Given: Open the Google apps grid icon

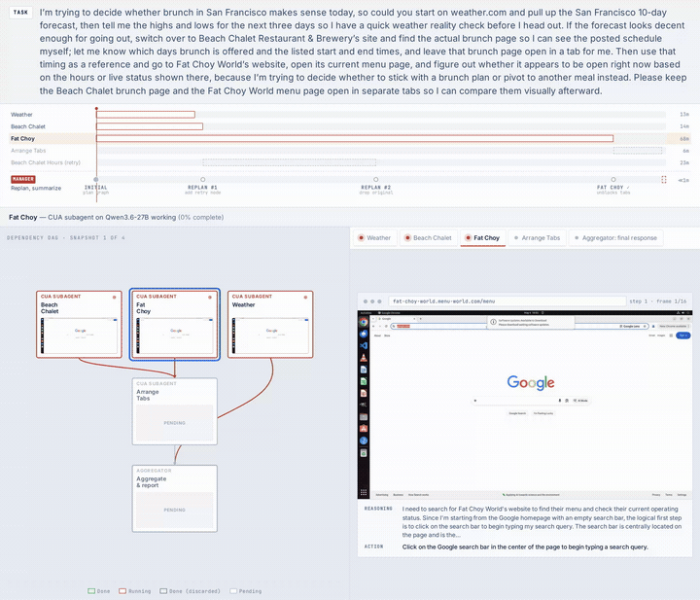Looking at the screenshot, I should [671, 335].
